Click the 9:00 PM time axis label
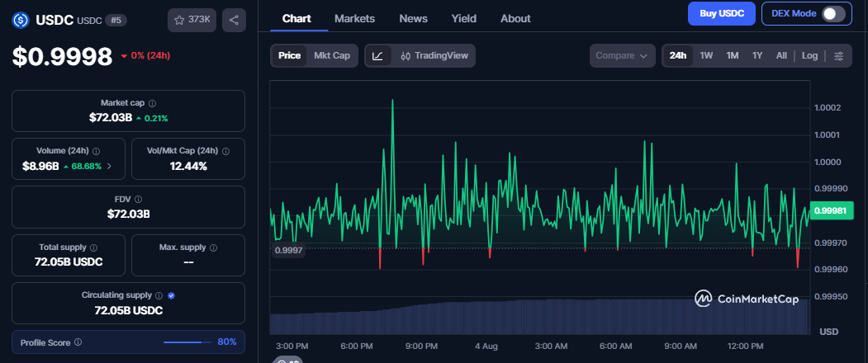This screenshot has height=363, width=868. click(x=421, y=346)
